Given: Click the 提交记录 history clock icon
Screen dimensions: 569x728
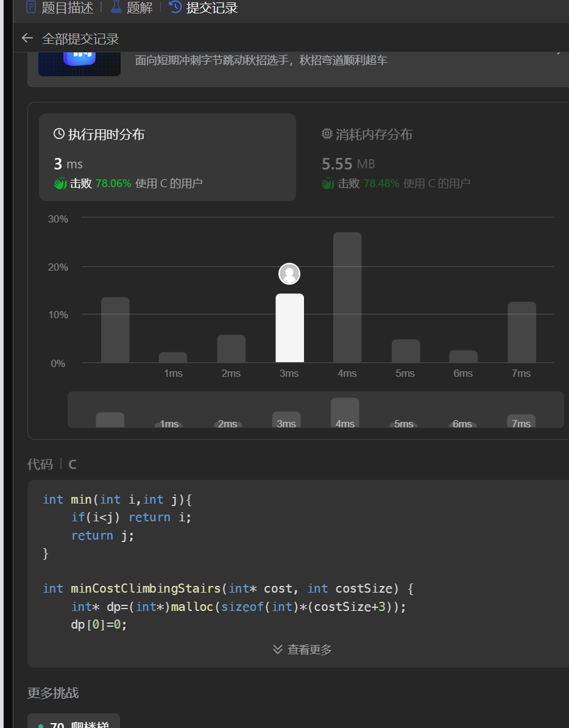Looking at the screenshot, I should (175, 7).
